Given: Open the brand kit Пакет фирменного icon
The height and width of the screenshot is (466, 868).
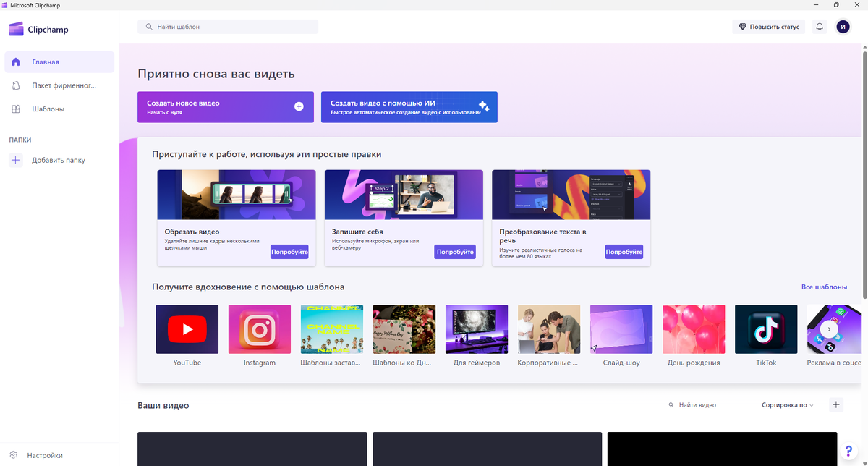Looking at the screenshot, I should tap(16, 85).
